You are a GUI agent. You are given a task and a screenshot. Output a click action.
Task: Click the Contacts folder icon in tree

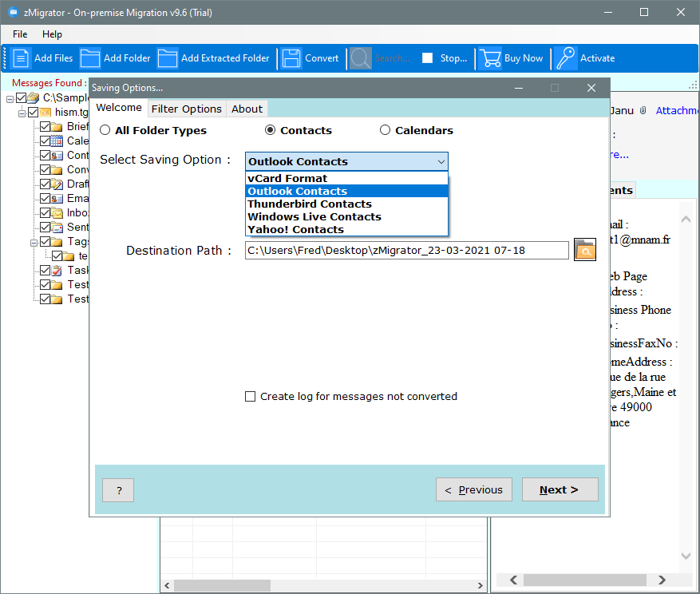(57, 156)
